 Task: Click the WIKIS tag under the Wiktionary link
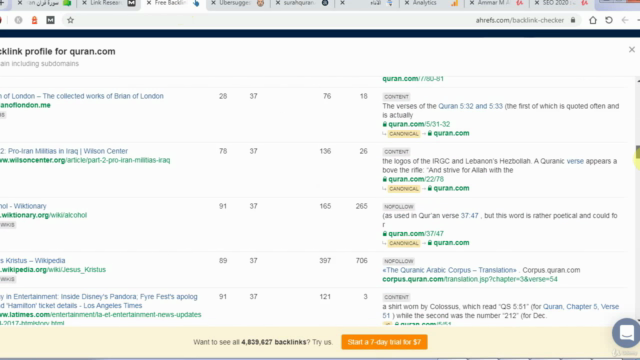[7, 225]
